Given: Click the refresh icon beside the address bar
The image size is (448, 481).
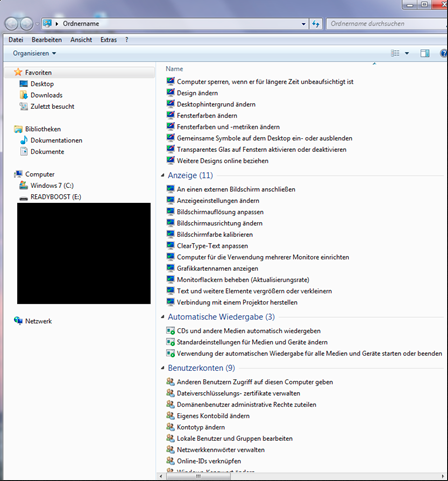Looking at the screenshot, I should point(316,24).
